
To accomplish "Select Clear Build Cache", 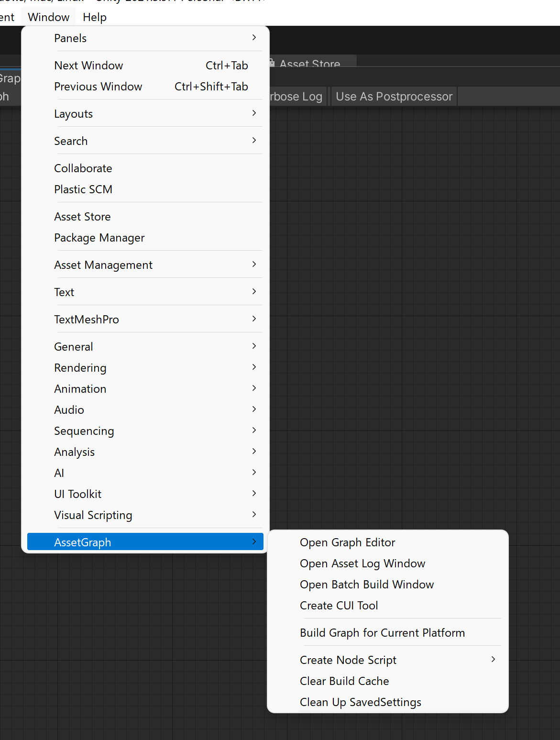I will [388, 681].
